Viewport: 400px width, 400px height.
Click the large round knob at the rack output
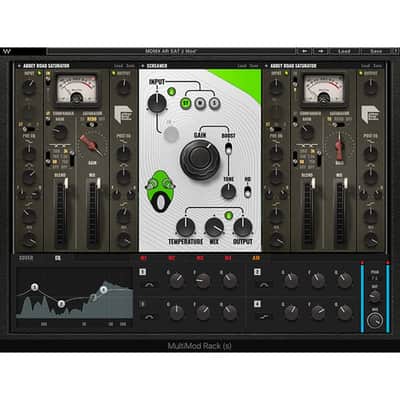coord(375,321)
